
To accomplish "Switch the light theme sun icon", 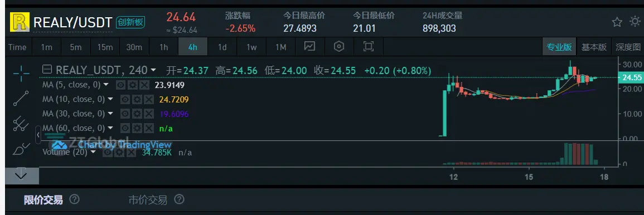I will (635, 22).
